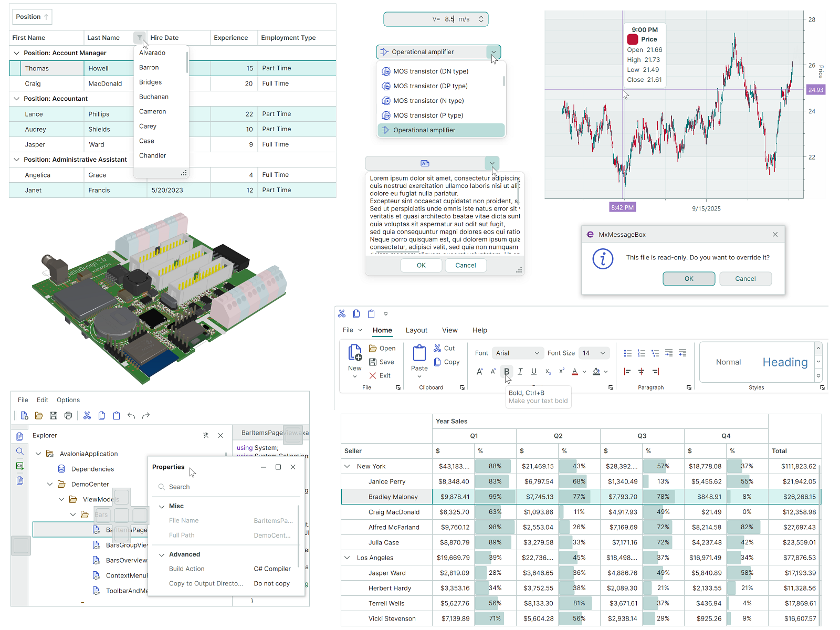The image size is (840, 630).
Task: Switch to the Layout ribbon tab
Action: 416,330
